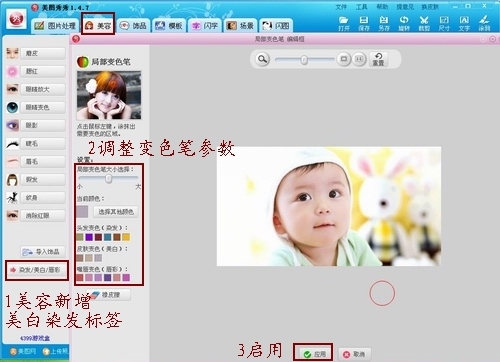This screenshot has width=500, height=362.
Task: Click the 眼睛变色 blue eyeball icon
Action: click(x=12, y=107)
